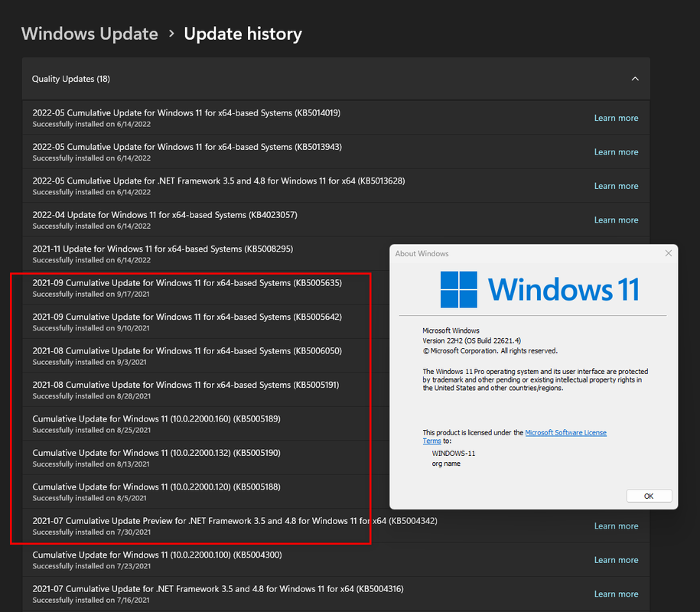Image resolution: width=700 pixels, height=612 pixels.
Task: Select KB5006050 cumulative update entry
Action: coord(206,356)
